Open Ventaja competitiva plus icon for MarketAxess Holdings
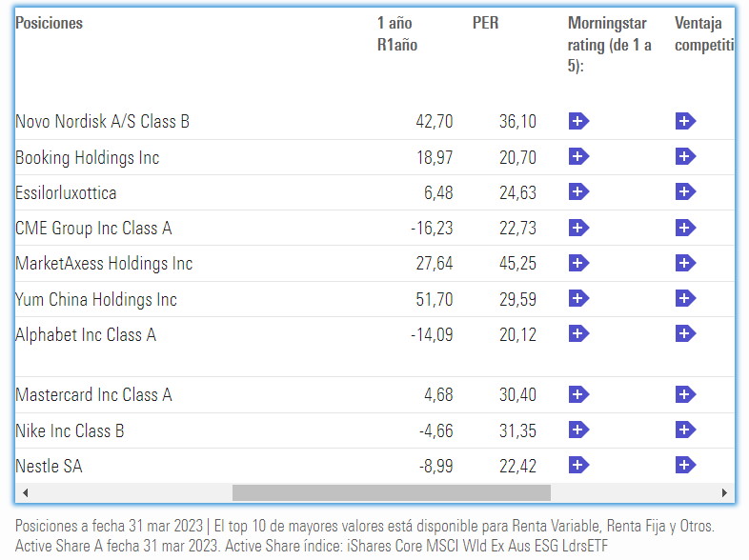The height and width of the screenshot is (560, 749). tap(685, 263)
